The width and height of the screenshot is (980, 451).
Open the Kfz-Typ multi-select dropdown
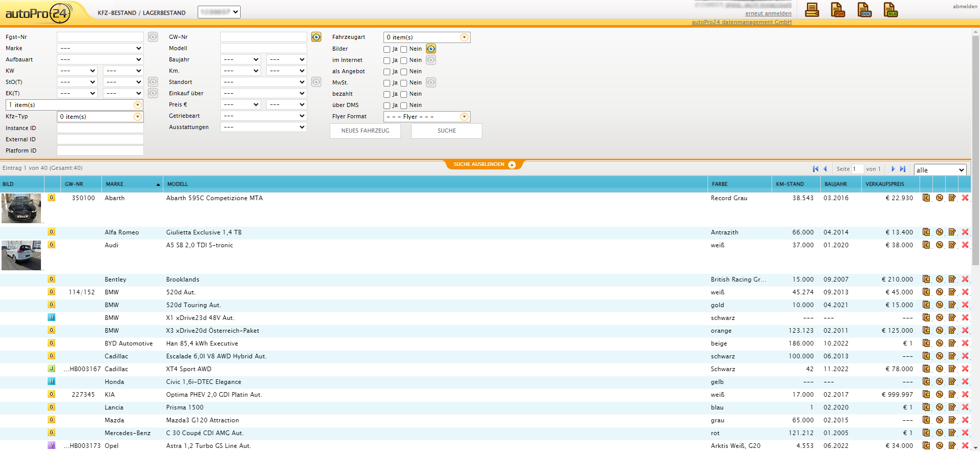point(100,117)
